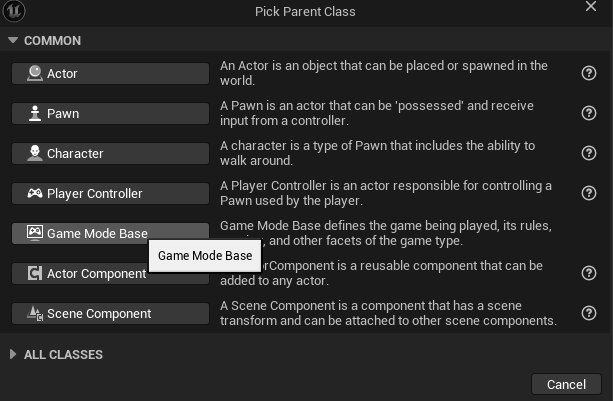
Task: Click the Player Controller gamepad icon
Action: tap(35, 193)
